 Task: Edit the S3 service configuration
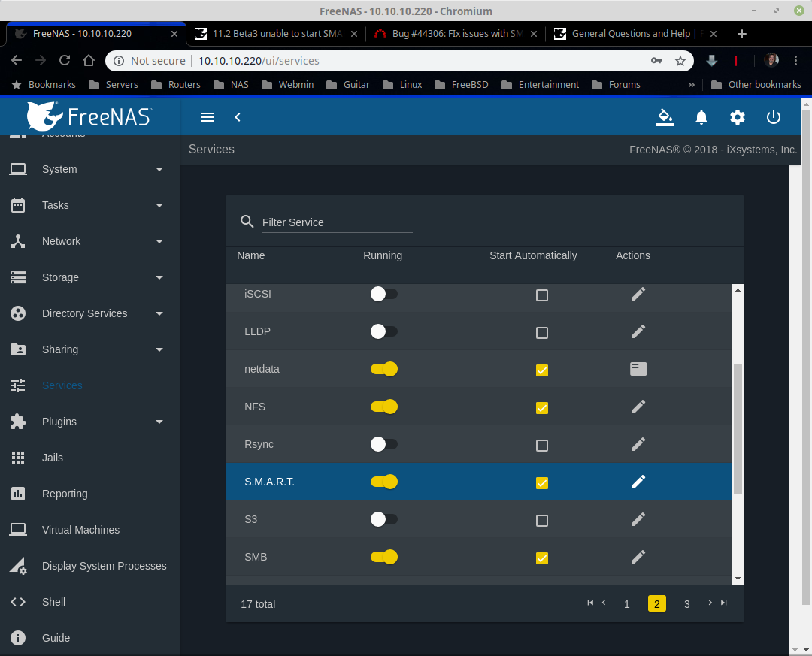click(638, 519)
